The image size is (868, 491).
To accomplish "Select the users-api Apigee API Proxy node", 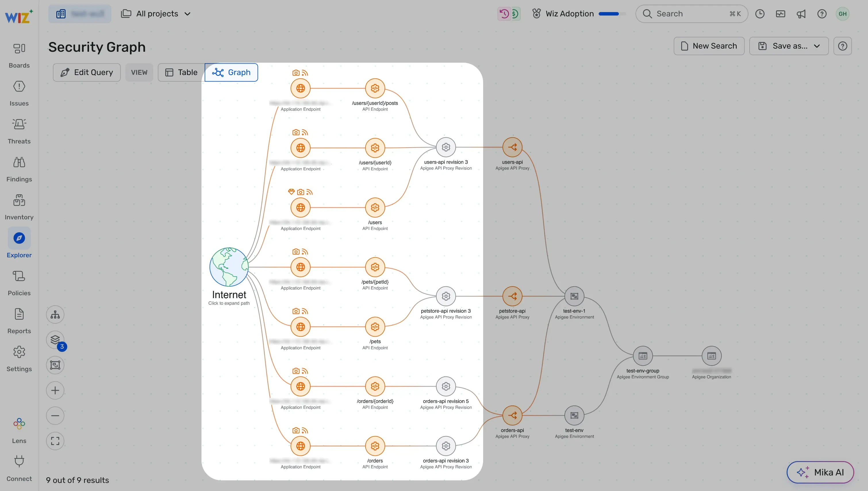I will point(512,147).
